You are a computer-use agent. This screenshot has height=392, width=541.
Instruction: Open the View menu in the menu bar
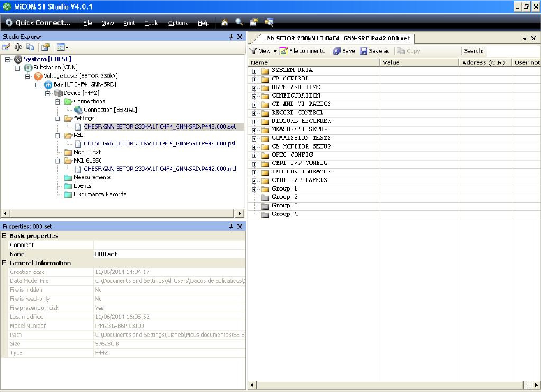click(x=108, y=23)
